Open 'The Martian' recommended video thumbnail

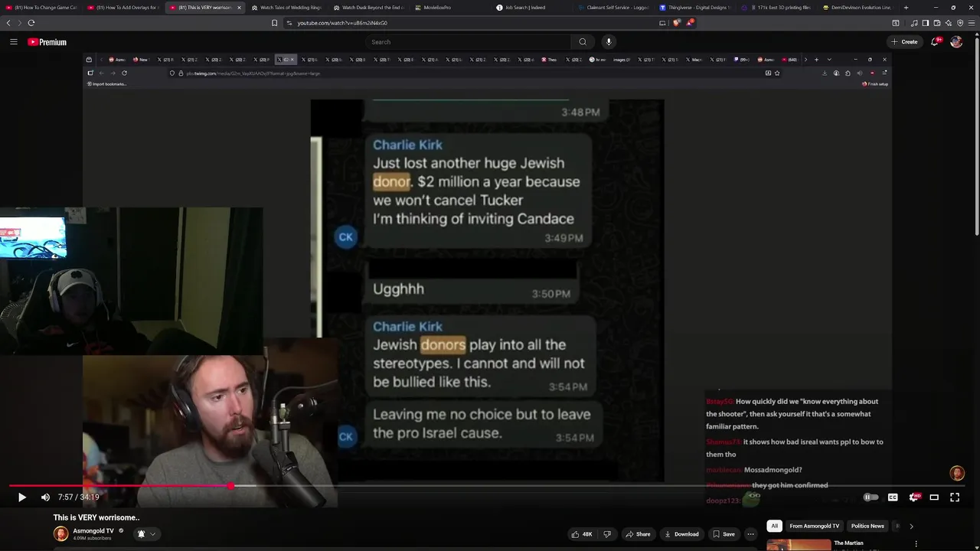pos(799,545)
